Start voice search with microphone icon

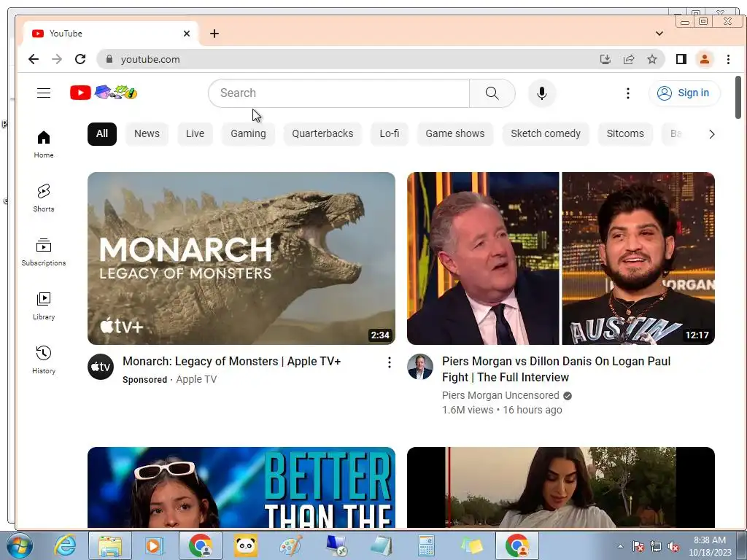click(x=542, y=93)
